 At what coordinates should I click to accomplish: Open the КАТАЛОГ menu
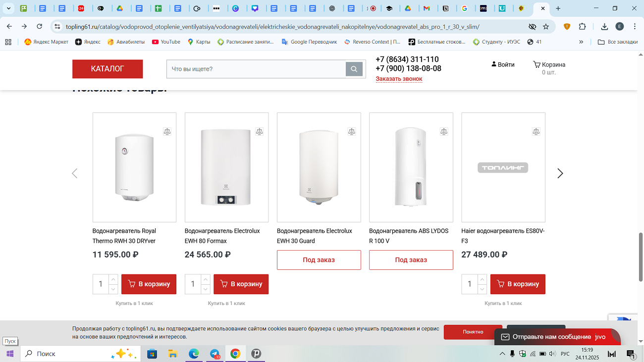(107, 69)
